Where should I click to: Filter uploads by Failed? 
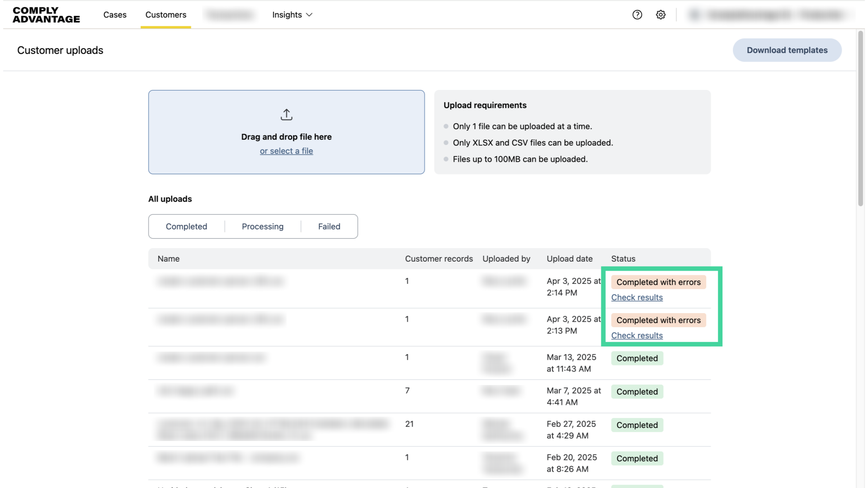329,226
